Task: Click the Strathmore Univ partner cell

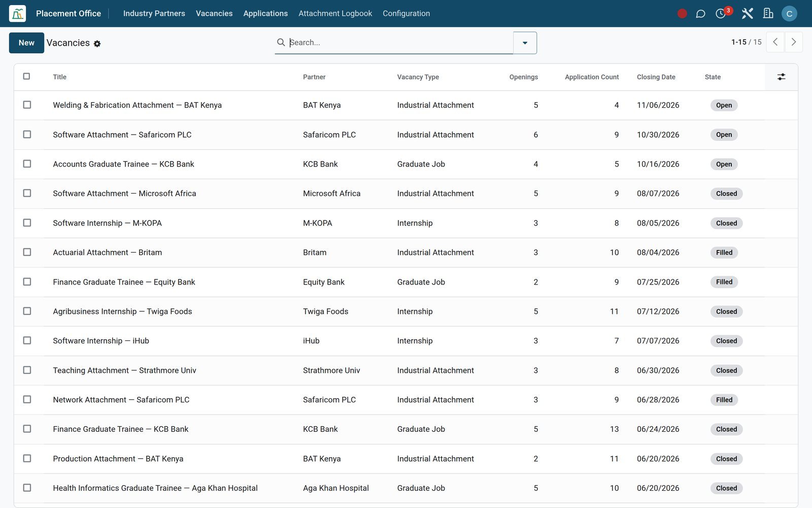Action: tap(331, 370)
